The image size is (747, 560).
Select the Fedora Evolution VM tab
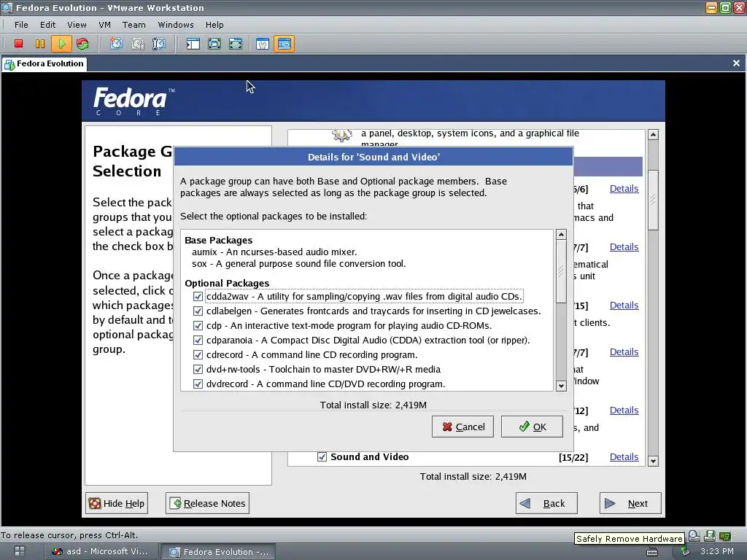(x=44, y=64)
